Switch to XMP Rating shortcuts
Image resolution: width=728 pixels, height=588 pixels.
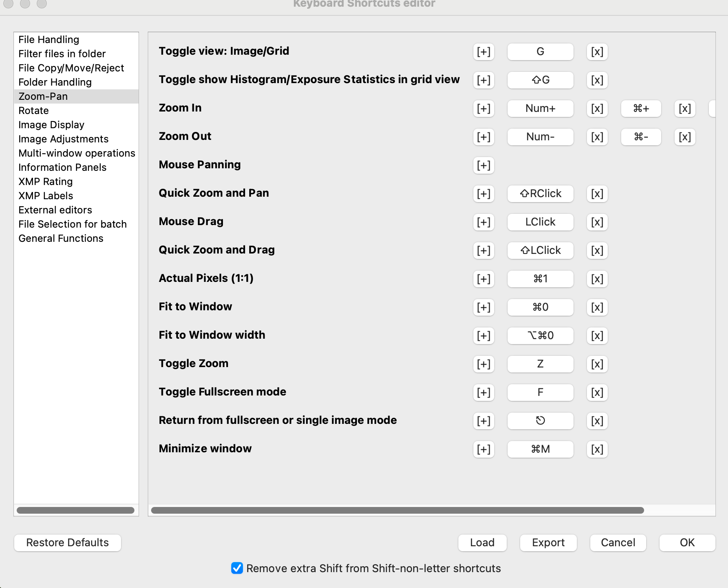point(45,182)
